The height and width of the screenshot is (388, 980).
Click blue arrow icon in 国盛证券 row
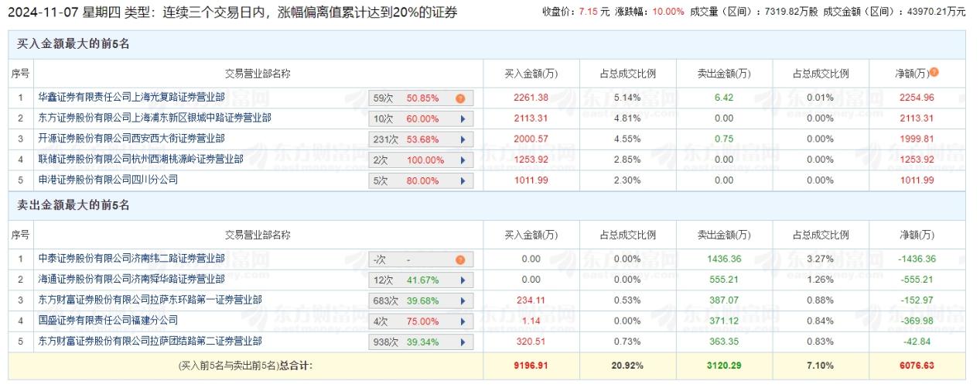click(x=463, y=321)
